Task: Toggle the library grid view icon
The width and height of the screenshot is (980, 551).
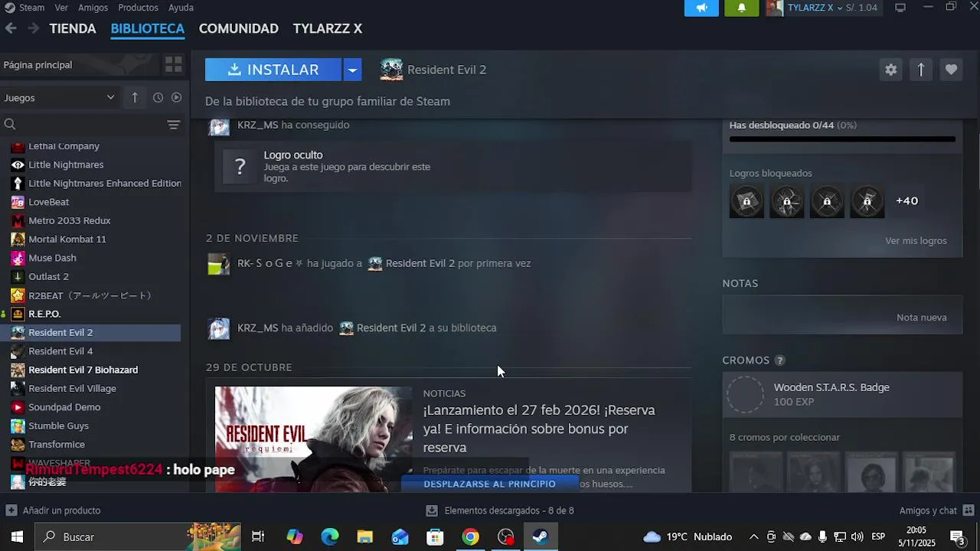Action: pos(174,65)
